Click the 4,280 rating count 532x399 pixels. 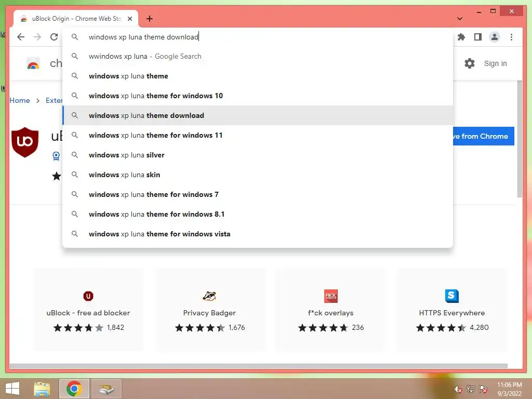(x=479, y=327)
